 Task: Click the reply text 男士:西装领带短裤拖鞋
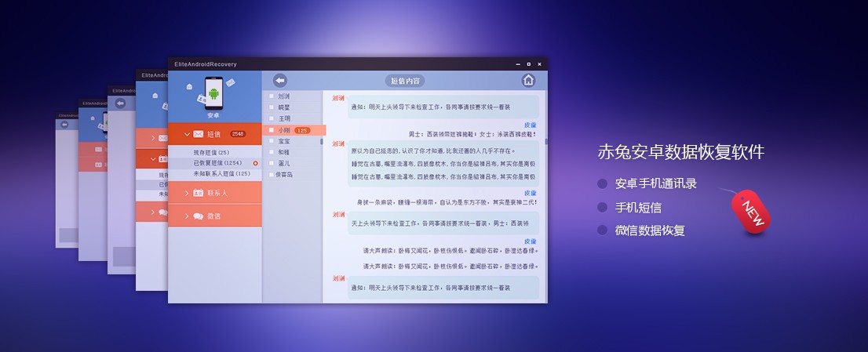[472, 134]
